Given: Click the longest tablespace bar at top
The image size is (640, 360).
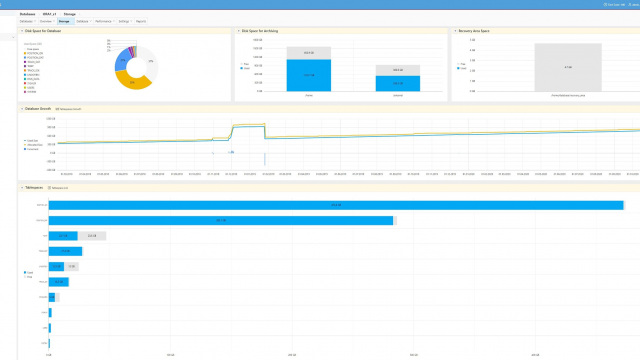Looking at the screenshot, I should click(x=336, y=205).
